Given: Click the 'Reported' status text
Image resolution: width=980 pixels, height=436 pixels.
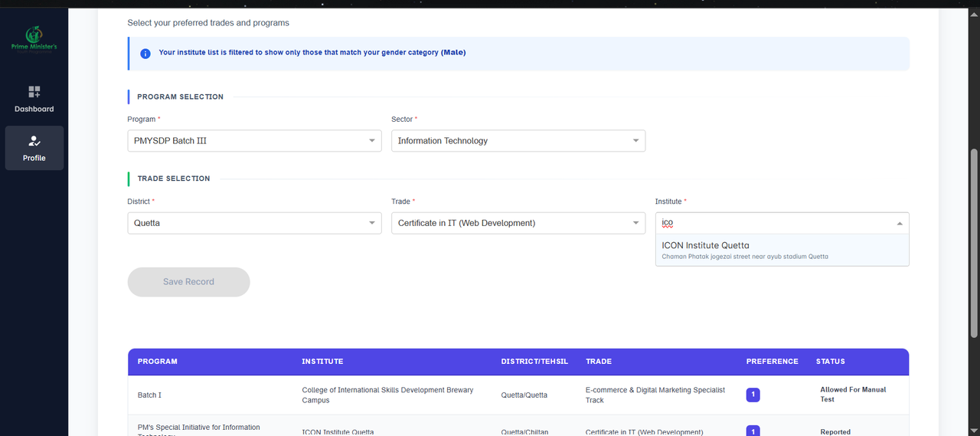Looking at the screenshot, I should [x=835, y=431].
